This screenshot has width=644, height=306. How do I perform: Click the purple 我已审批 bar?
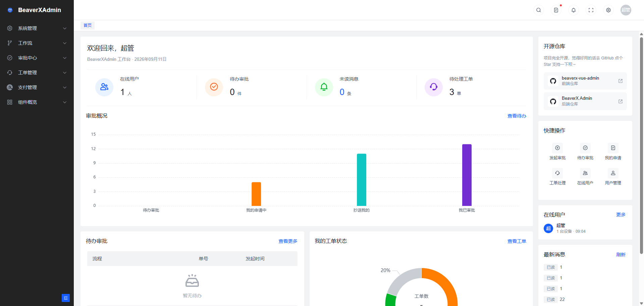(467, 175)
